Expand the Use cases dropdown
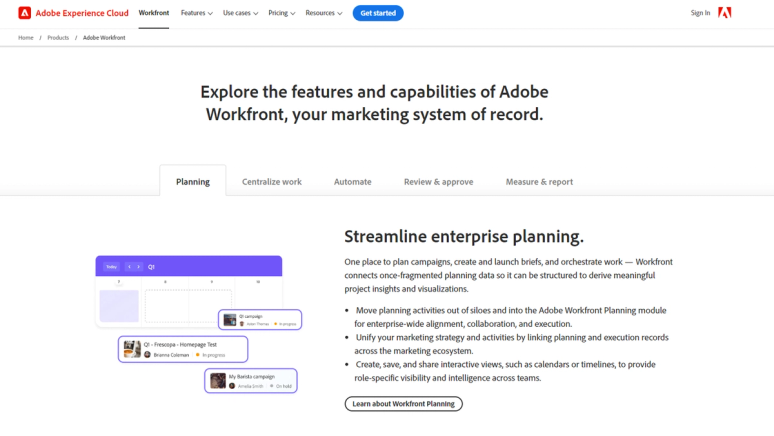774x436 pixels. pos(240,13)
